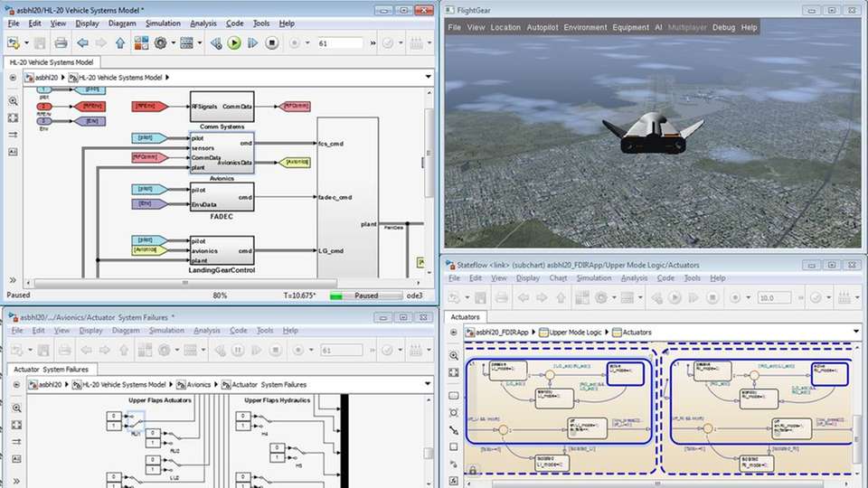The width and height of the screenshot is (868, 488).
Task: Click ode3 solver link in status bar
Action: (x=414, y=296)
